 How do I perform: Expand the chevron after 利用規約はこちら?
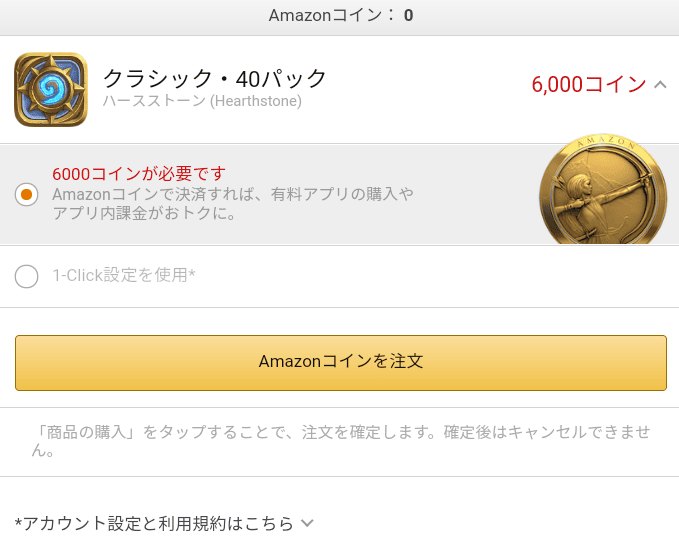click(307, 523)
